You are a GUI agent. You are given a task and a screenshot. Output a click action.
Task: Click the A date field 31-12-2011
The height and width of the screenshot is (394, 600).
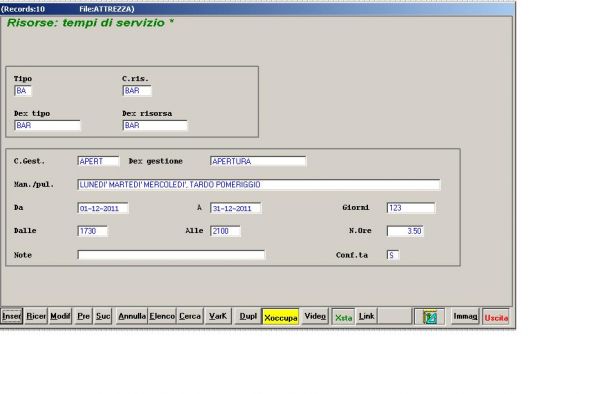[x=236, y=208]
